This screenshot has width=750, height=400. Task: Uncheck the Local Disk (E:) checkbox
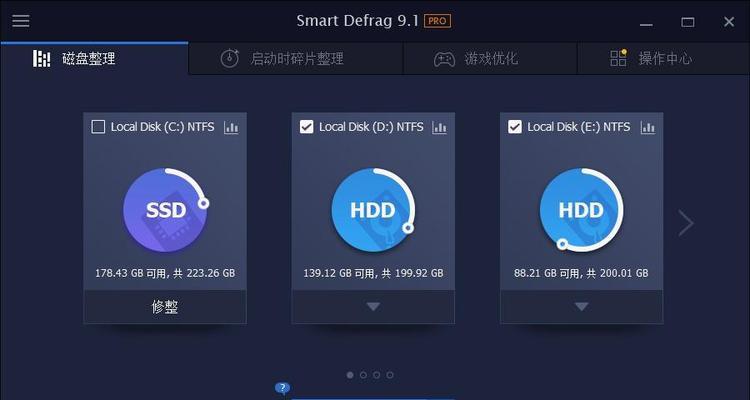click(515, 127)
